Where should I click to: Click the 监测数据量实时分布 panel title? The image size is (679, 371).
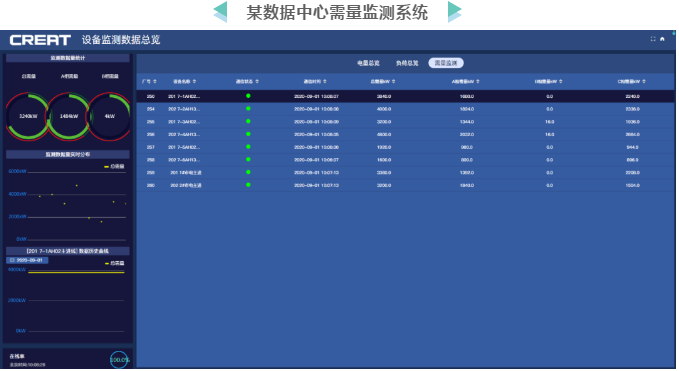tap(68, 154)
